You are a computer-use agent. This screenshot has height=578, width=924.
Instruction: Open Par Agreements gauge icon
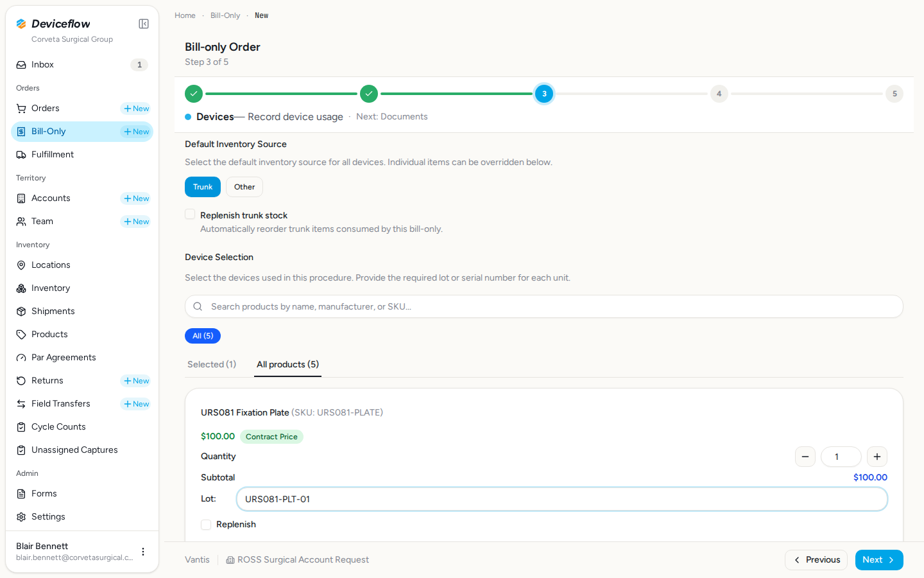(x=21, y=358)
